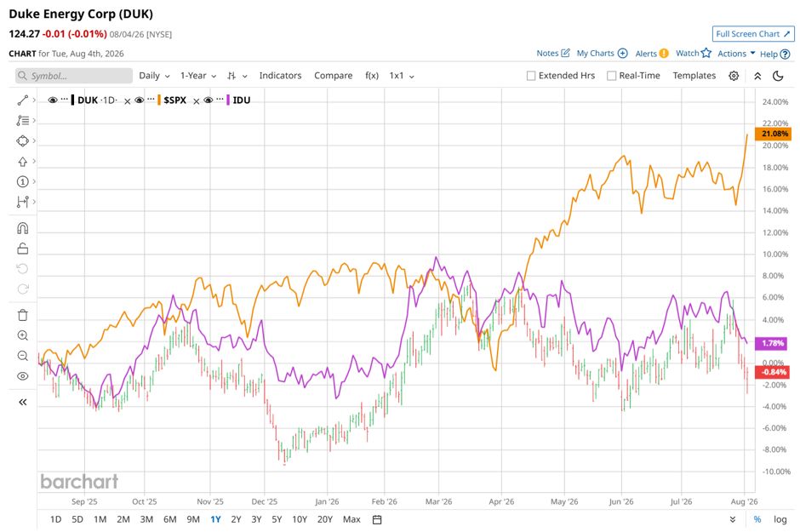Open Notes edit icon
The image size is (800, 532).
click(x=565, y=53)
